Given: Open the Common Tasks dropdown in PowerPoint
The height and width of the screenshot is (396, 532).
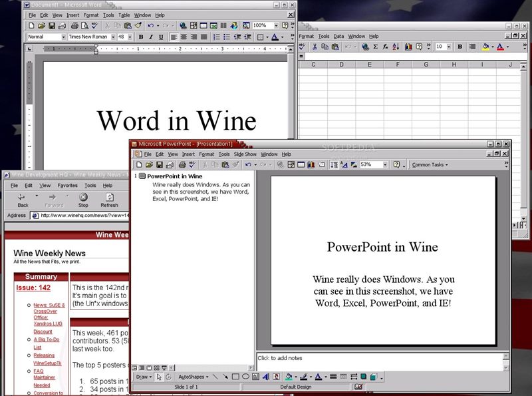Looking at the screenshot, I should coord(431,164).
